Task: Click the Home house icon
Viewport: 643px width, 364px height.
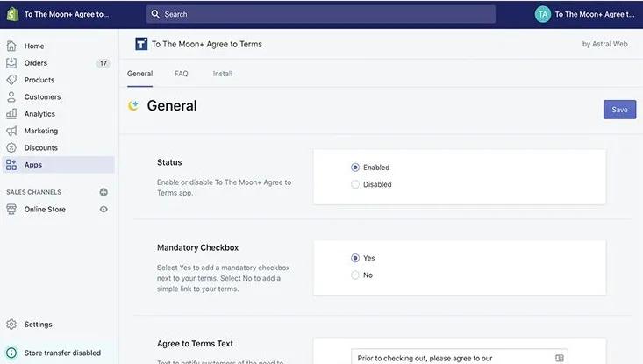Action: [11, 46]
